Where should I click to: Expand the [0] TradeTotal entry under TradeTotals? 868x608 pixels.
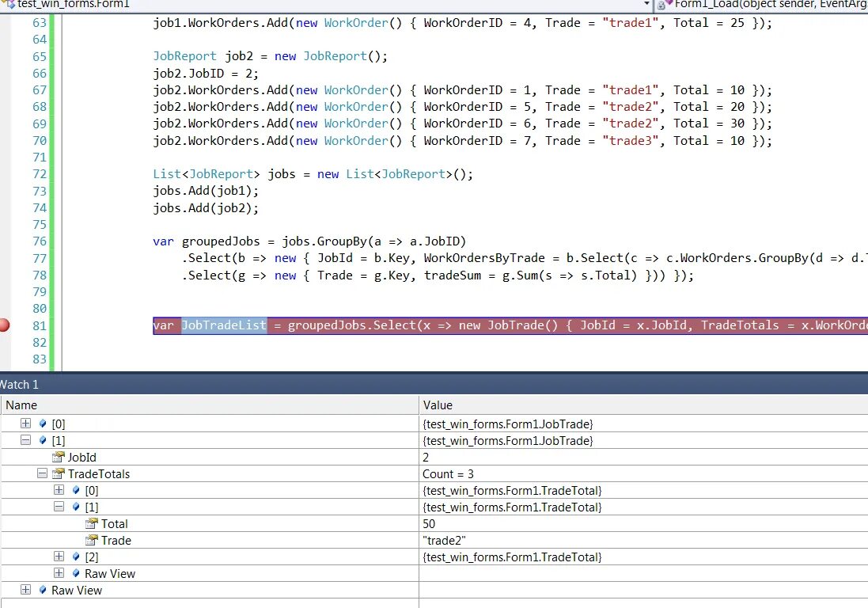coord(59,490)
